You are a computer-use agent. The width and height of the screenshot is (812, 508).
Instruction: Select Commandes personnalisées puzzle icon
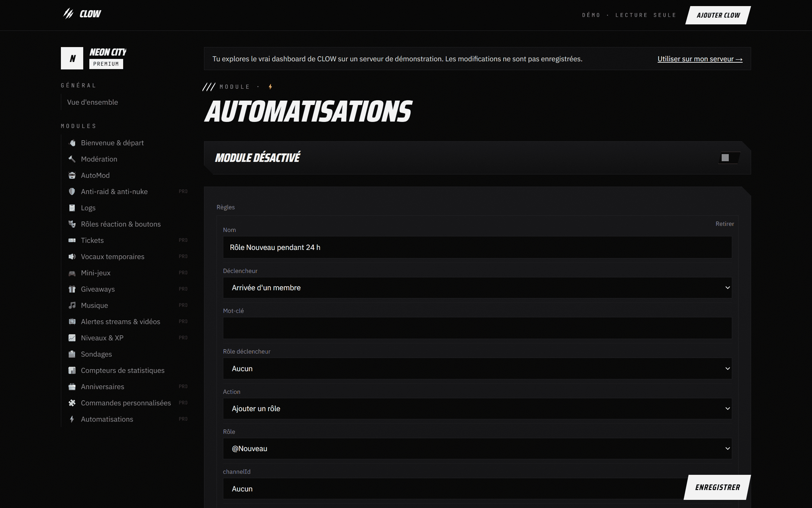coord(72,403)
